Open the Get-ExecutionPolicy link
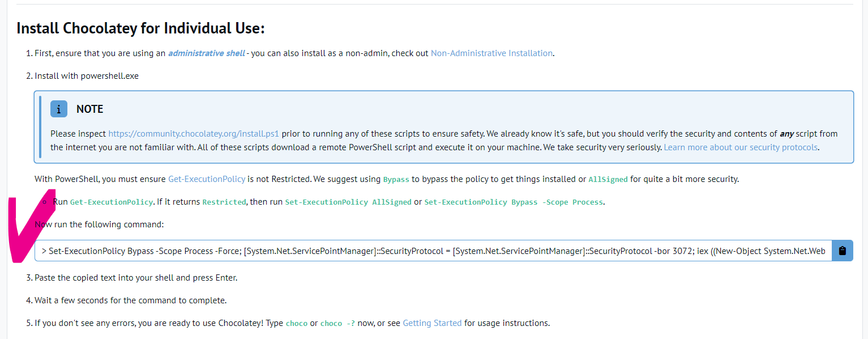Screen dimensions: 868x339 pos(207,179)
